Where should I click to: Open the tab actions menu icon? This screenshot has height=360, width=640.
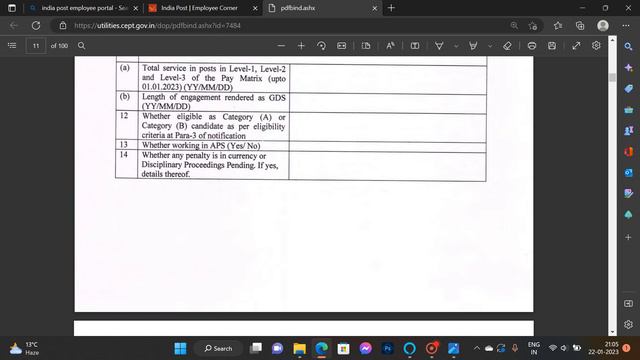pyautogui.click(x=12, y=8)
